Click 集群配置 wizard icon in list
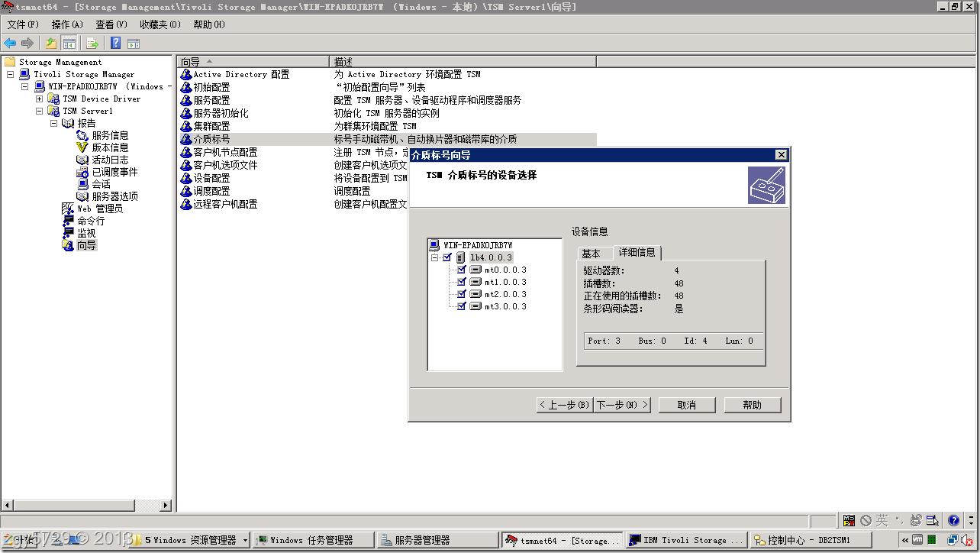The width and height of the screenshot is (980, 553). (x=185, y=126)
